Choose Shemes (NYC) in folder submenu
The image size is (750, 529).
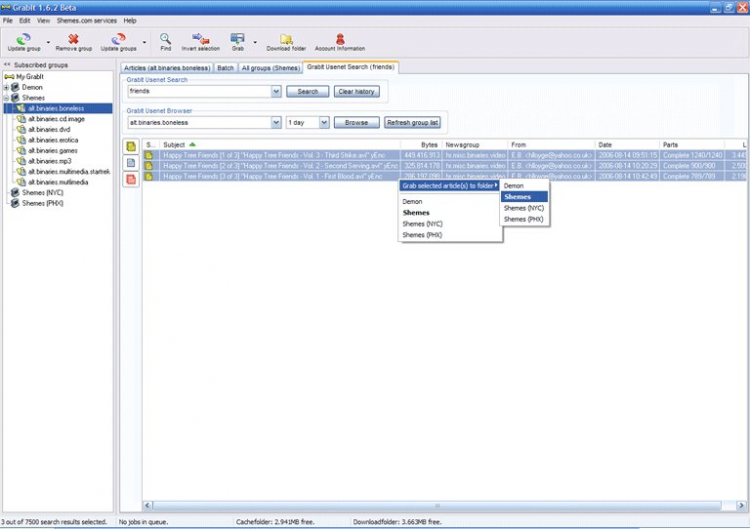tap(524, 208)
